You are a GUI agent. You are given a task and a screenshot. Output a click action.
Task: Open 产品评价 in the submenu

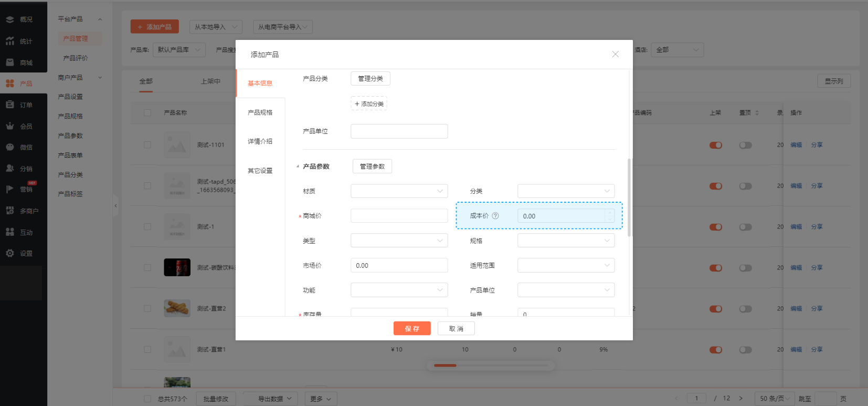[x=76, y=58]
